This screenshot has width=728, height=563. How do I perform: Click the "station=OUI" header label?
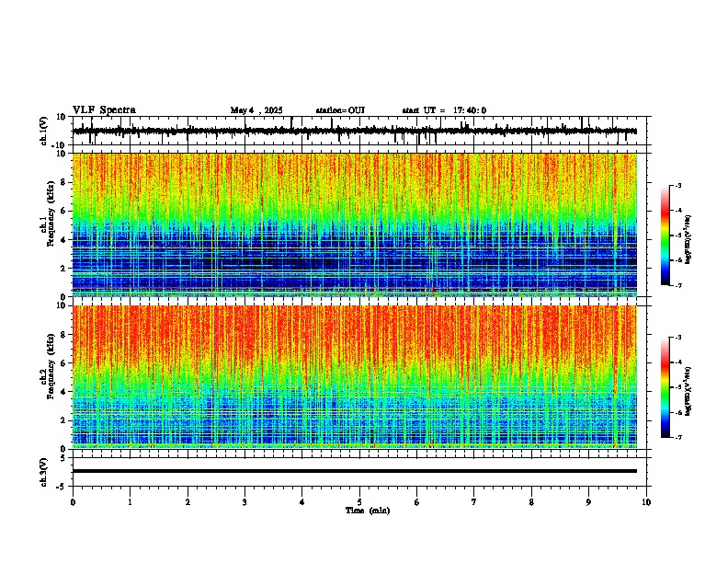340,110
